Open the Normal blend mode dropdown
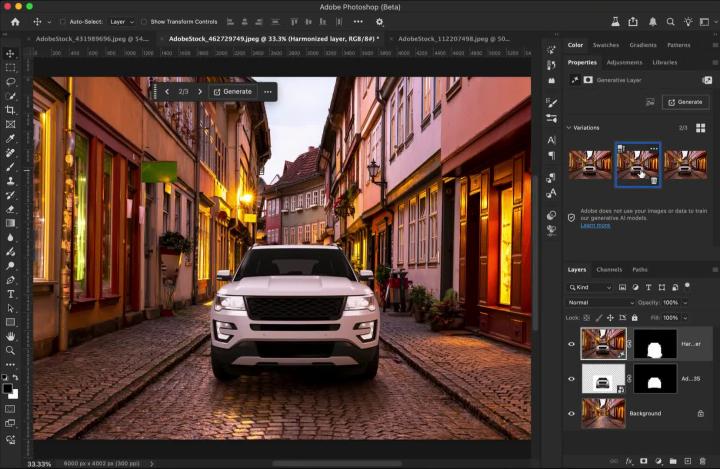This screenshot has height=469, width=720. pyautogui.click(x=600, y=302)
